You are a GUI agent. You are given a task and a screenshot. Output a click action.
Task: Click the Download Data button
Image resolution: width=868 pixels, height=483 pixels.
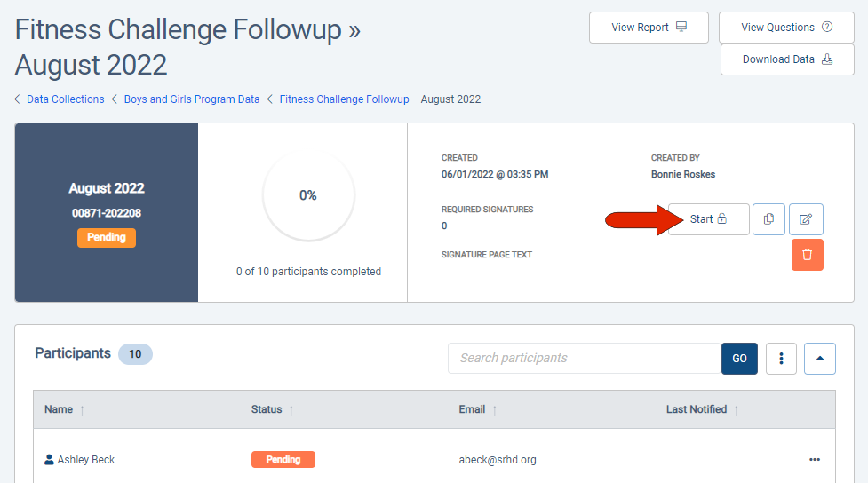click(787, 59)
